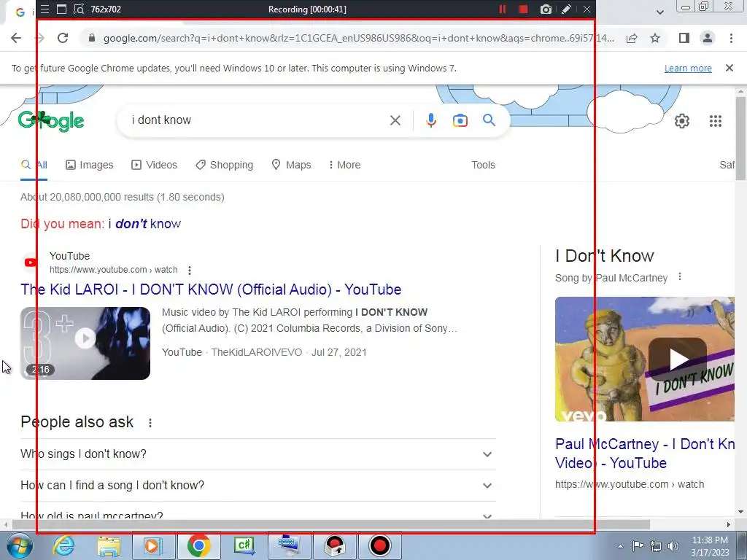Open the Google apps grid
The height and width of the screenshot is (560, 747).
tap(716, 121)
